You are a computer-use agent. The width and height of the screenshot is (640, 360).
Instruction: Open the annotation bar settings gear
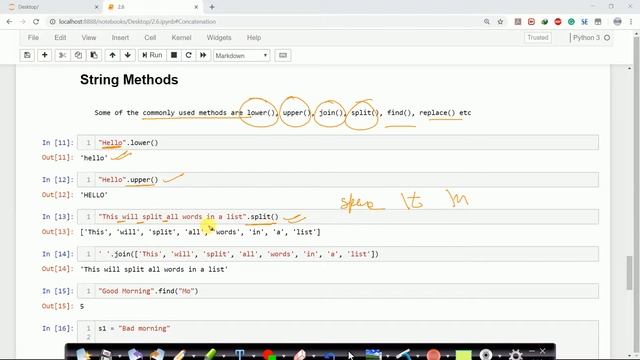coord(515,354)
